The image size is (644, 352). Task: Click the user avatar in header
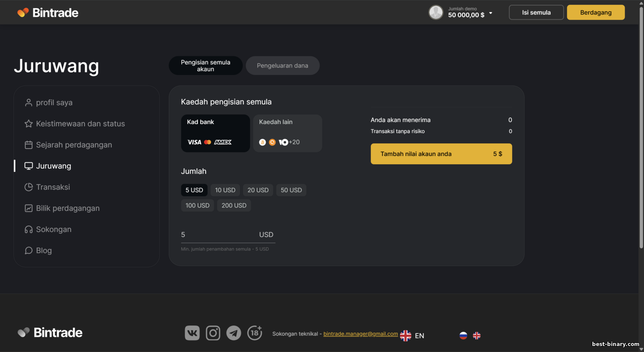click(x=436, y=12)
